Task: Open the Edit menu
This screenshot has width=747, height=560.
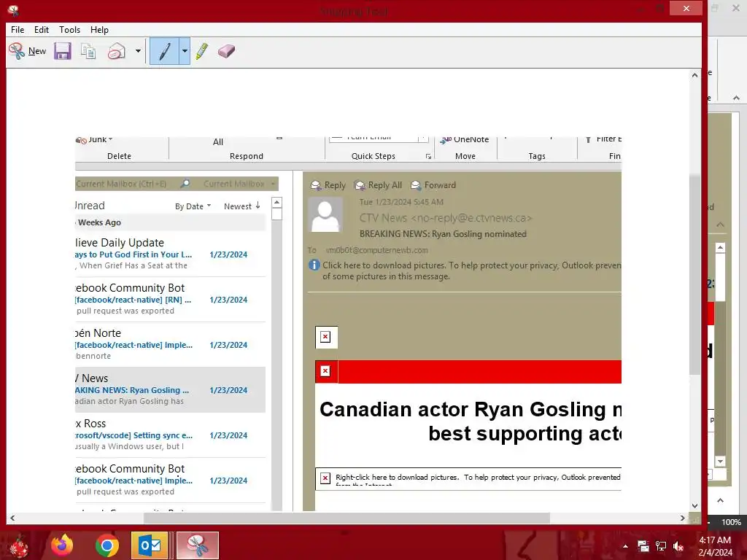Action: (x=42, y=29)
